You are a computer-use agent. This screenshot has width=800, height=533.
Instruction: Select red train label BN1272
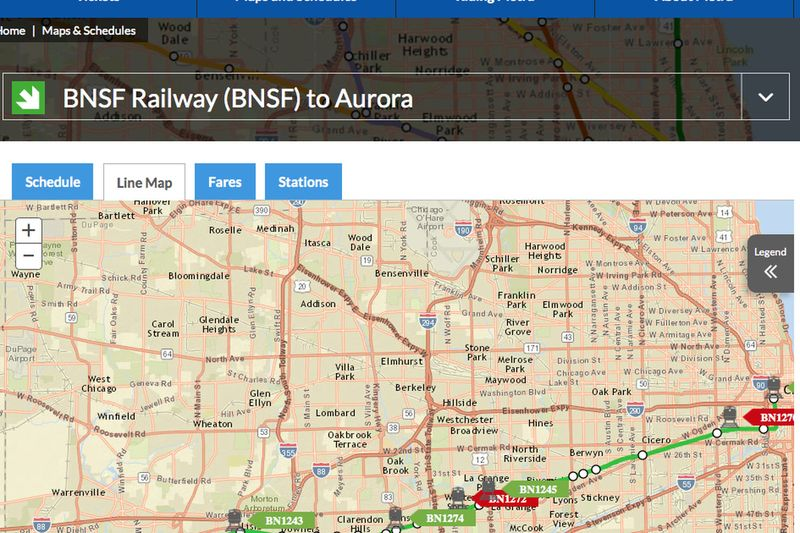[x=505, y=499]
